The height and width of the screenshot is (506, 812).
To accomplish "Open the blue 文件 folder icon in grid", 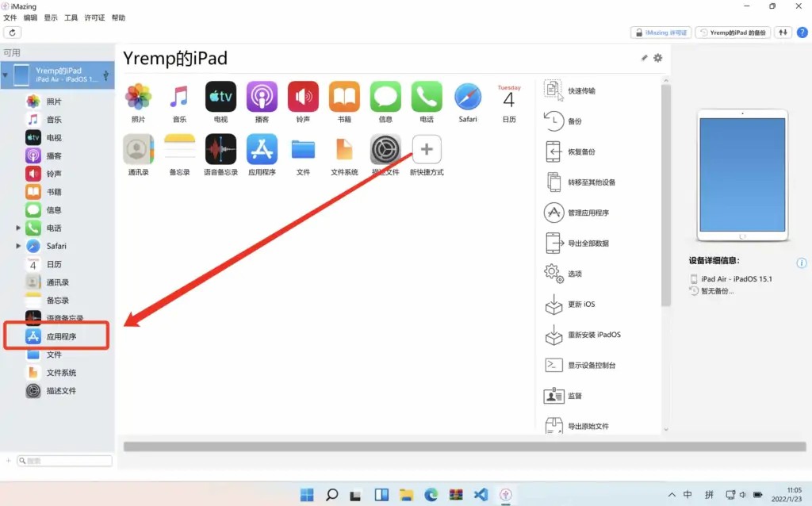I will tap(303, 150).
